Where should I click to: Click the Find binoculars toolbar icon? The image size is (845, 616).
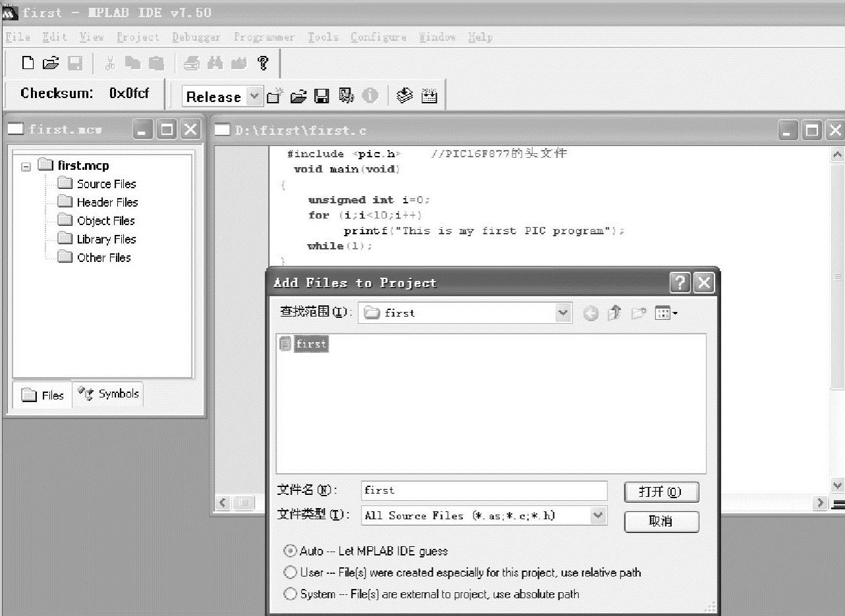[x=215, y=63]
